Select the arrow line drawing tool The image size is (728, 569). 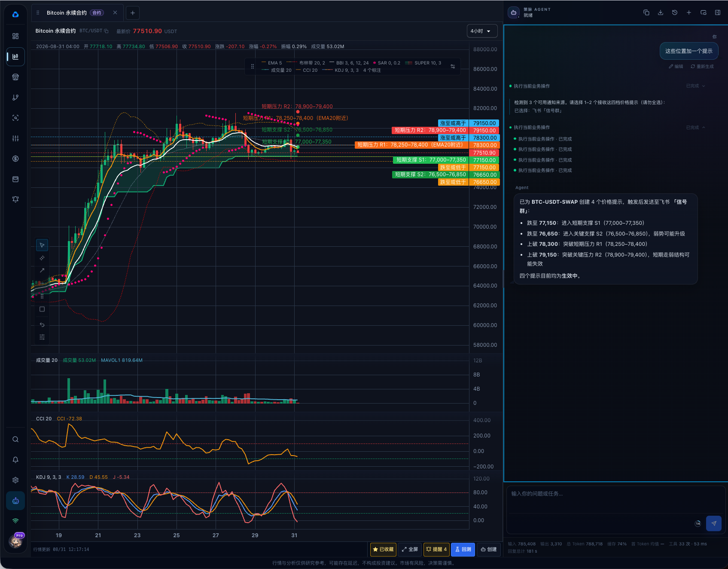tap(42, 270)
